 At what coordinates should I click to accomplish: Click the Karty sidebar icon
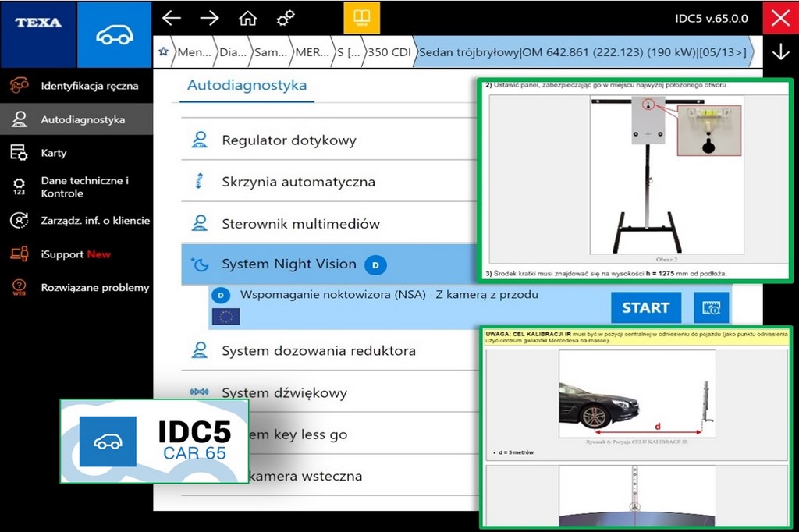pyautogui.click(x=20, y=153)
